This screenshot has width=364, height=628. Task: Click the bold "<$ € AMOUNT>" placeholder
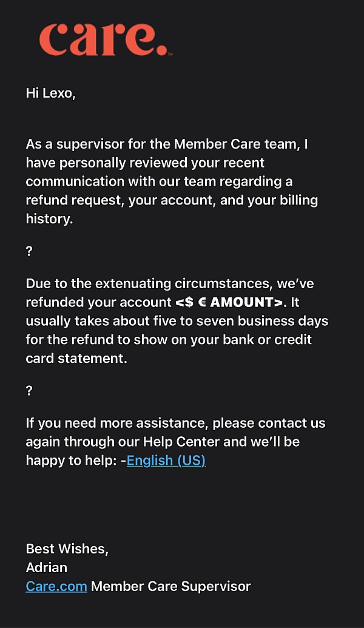point(229,302)
